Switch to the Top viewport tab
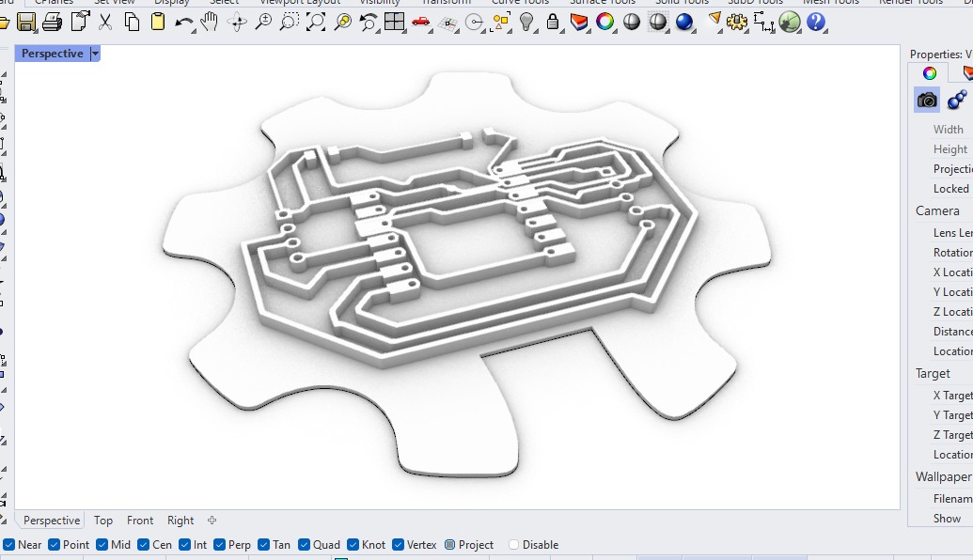 point(103,521)
